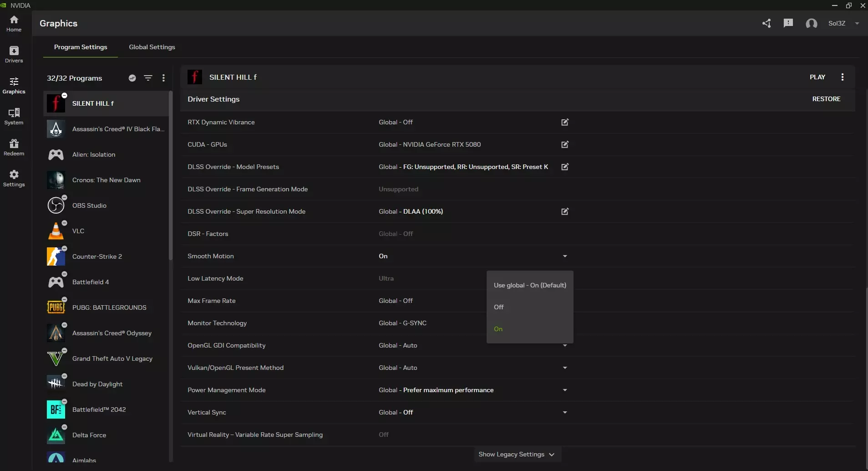The image size is (868, 471).
Task: Choose Use global - On (Default) option
Action: [x=530, y=285]
